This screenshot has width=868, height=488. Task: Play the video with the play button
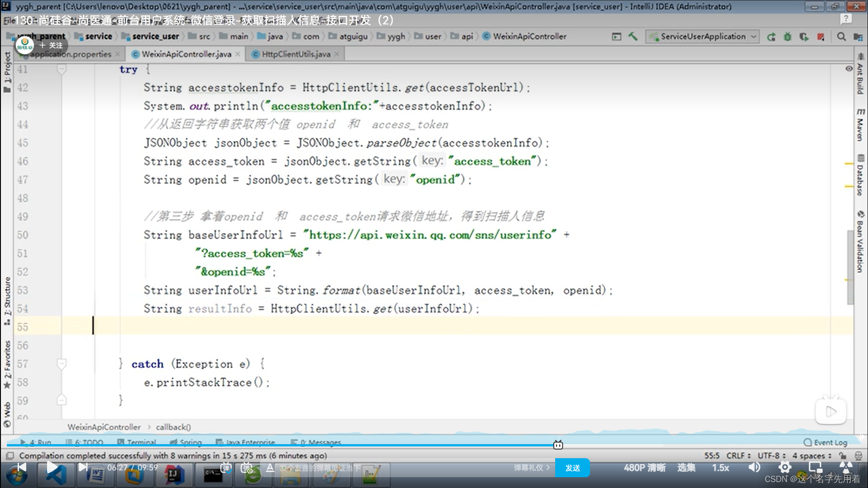tap(52, 467)
